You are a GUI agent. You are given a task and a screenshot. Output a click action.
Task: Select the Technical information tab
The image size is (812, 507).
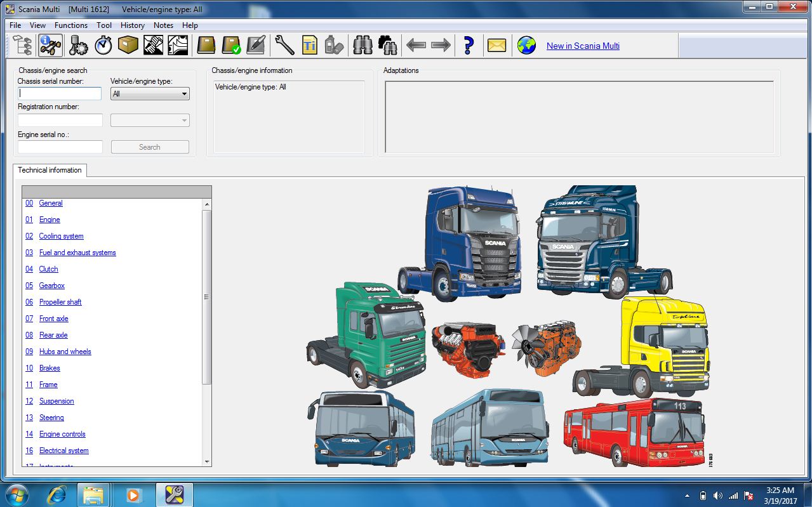50,170
